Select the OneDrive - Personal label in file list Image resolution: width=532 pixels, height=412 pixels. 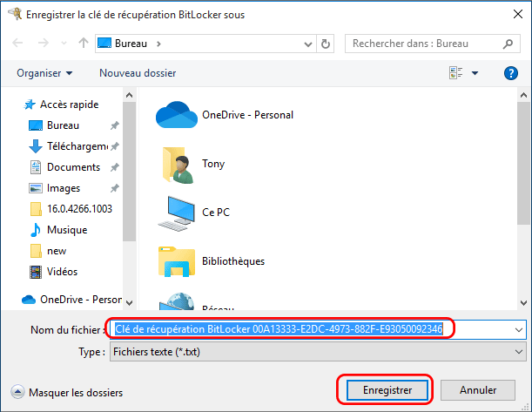click(x=247, y=115)
